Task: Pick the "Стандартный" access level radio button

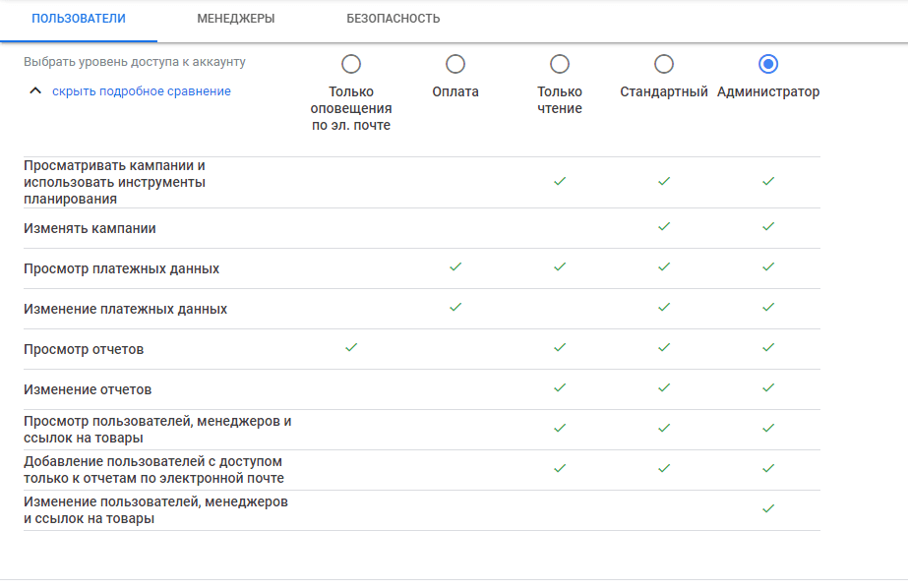Action: tap(664, 64)
